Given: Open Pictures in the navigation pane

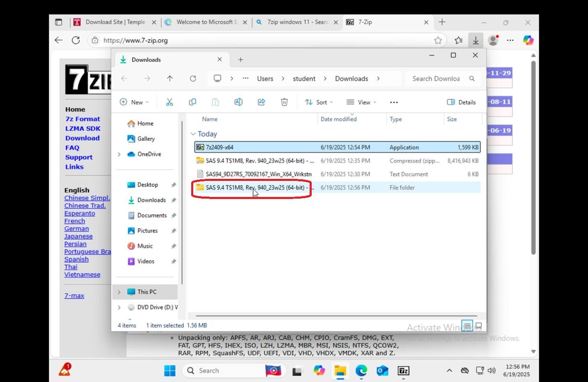Looking at the screenshot, I should [148, 231].
